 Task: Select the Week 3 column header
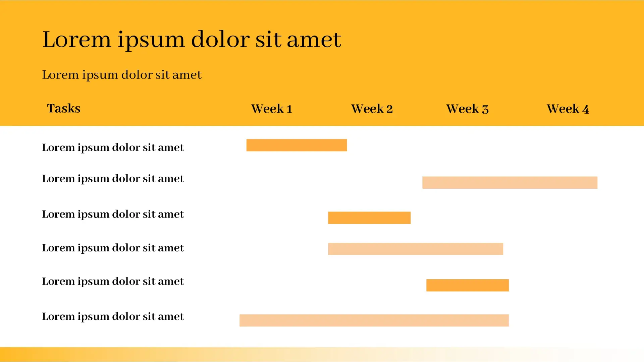[x=467, y=109]
